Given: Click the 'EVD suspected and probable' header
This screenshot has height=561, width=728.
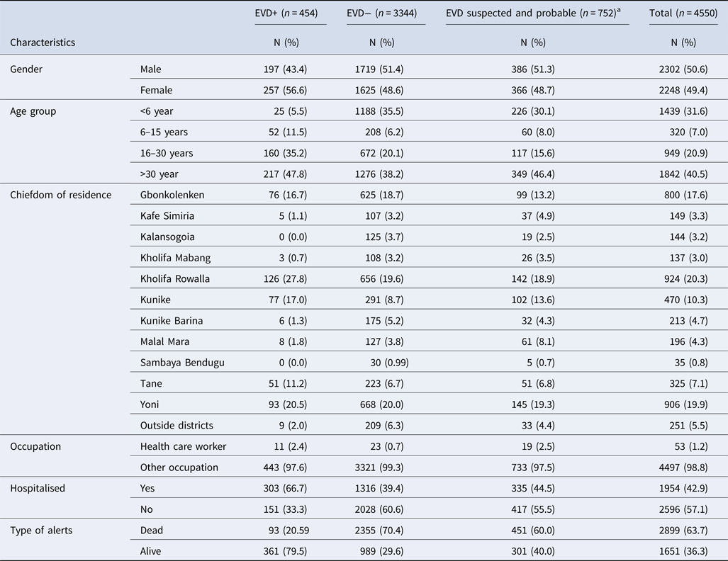Looking at the screenshot, I should click(535, 13).
